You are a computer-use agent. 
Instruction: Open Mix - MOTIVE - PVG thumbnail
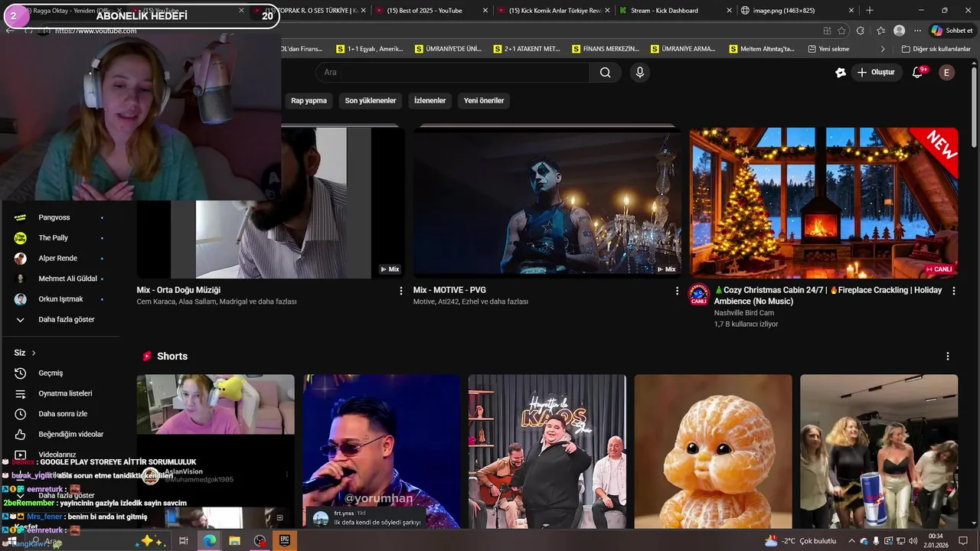click(547, 202)
